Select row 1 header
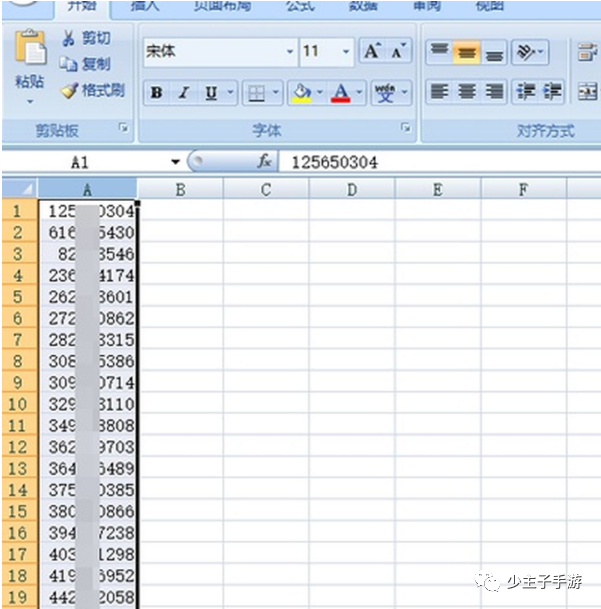This screenshot has height=609, width=601. tap(20, 211)
